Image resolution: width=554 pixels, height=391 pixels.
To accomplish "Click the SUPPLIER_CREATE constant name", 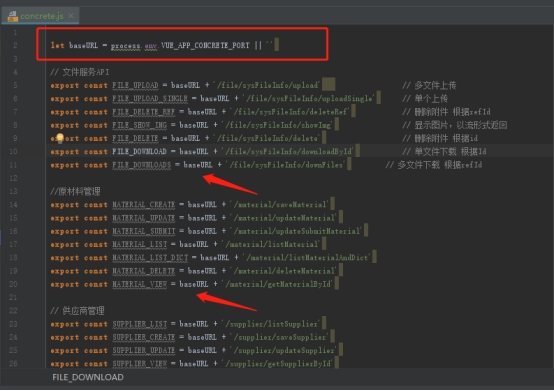I will tap(143, 337).
